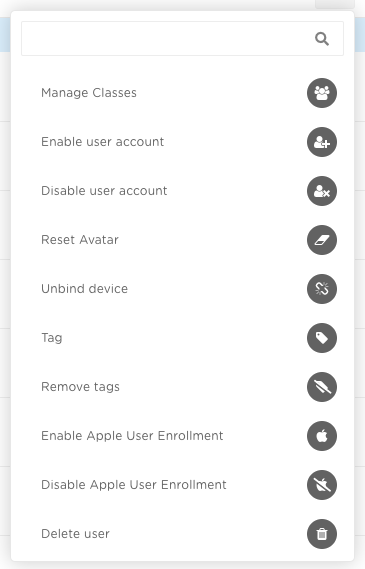Select Unbind device option text
Viewport: 365px width, 569px height.
(85, 289)
